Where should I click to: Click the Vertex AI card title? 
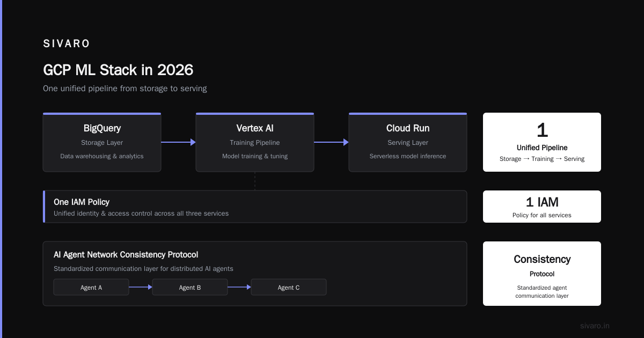pyautogui.click(x=255, y=128)
